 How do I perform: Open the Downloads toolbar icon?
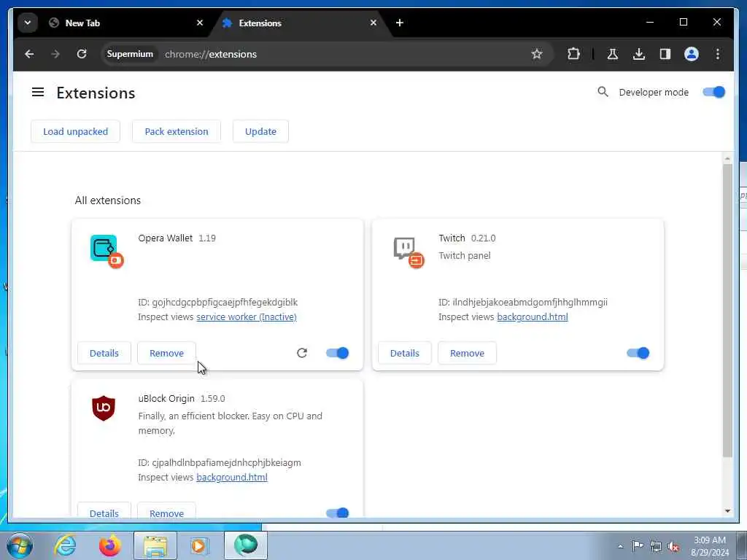[x=639, y=54]
